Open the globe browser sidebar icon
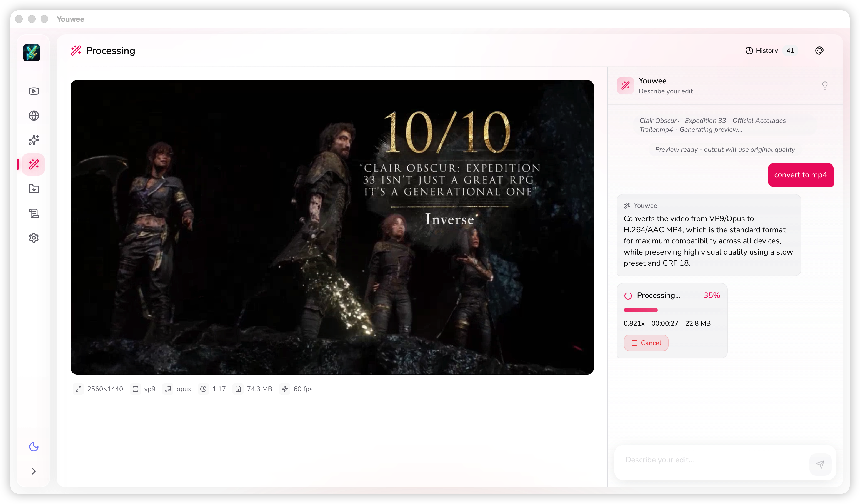Viewport: 860px width, 504px height. (34, 116)
